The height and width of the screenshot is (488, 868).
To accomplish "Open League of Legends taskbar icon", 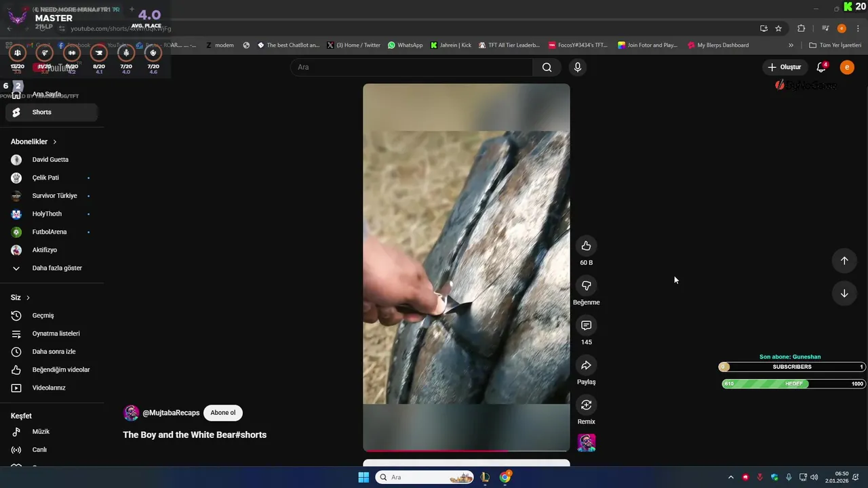I will [485, 477].
